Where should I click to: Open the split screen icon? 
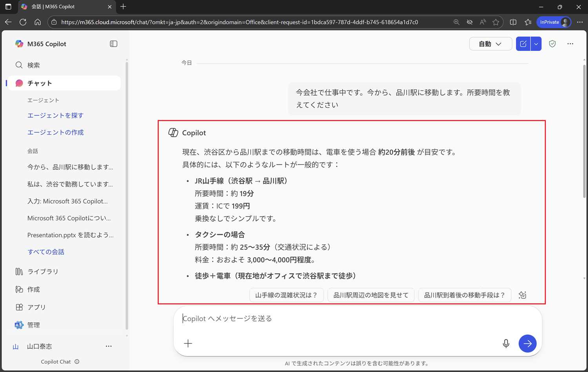513,22
